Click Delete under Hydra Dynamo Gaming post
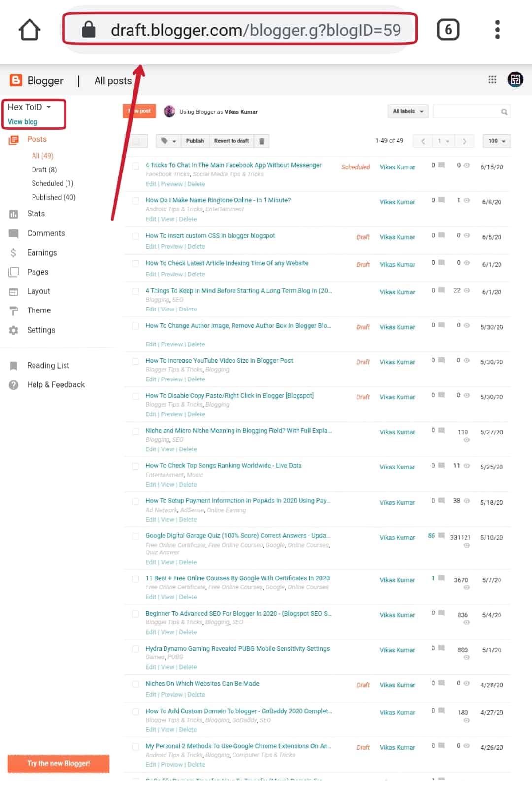532x792 pixels. pos(188,667)
